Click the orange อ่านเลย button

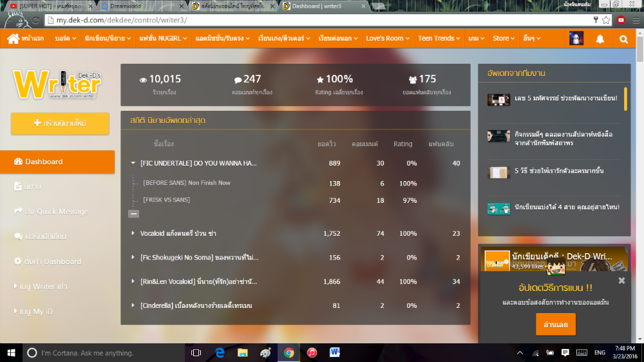tap(555, 324)
